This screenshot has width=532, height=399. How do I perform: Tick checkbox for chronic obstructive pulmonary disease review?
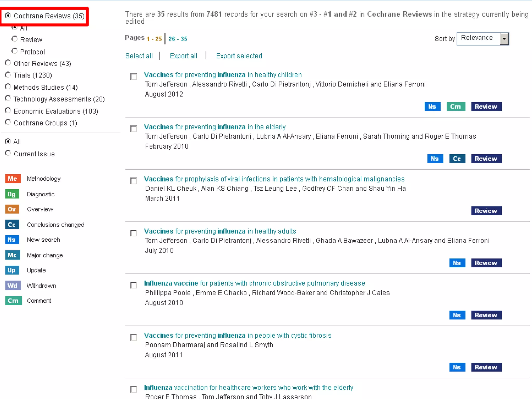pos(134,285)
